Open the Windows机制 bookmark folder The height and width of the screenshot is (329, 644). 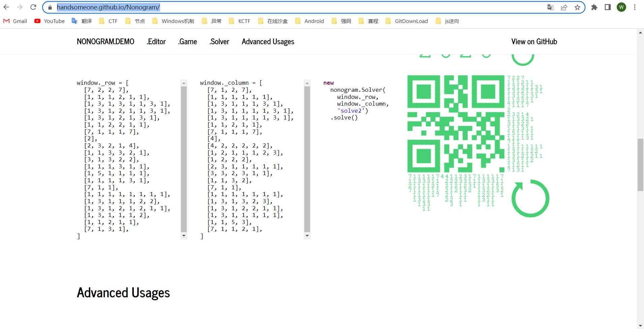173,21
